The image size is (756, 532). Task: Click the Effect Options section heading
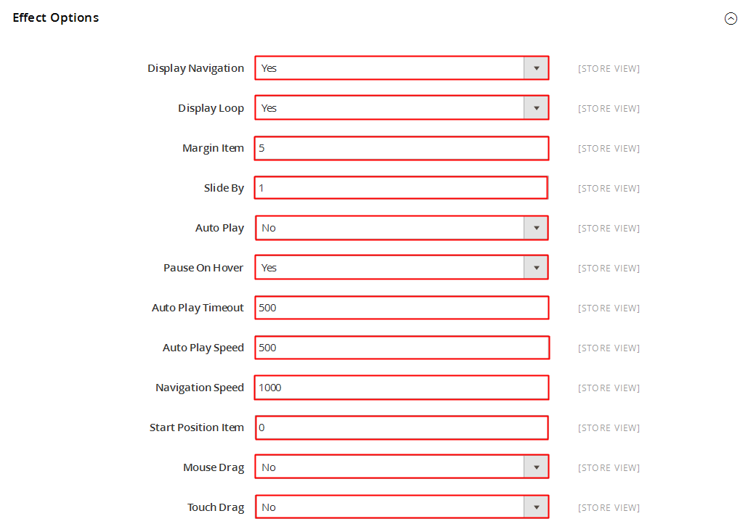(56, 17)
